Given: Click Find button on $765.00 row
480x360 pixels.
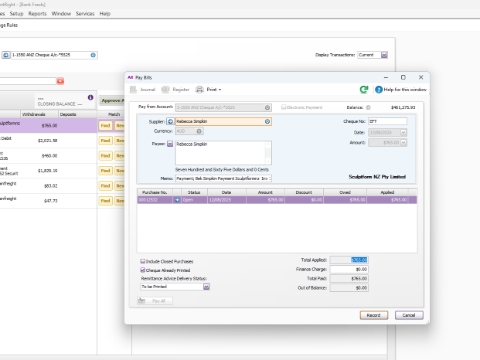Looking at the screenshot, I should [x=105, y=126].
